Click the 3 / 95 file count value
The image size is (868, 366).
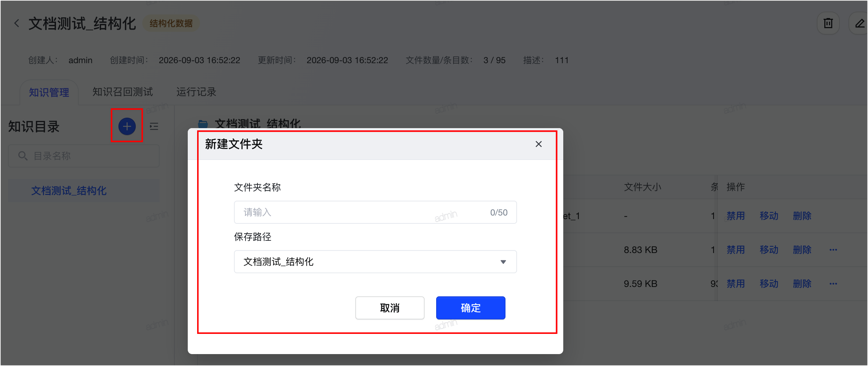click(x=495, y=60)
